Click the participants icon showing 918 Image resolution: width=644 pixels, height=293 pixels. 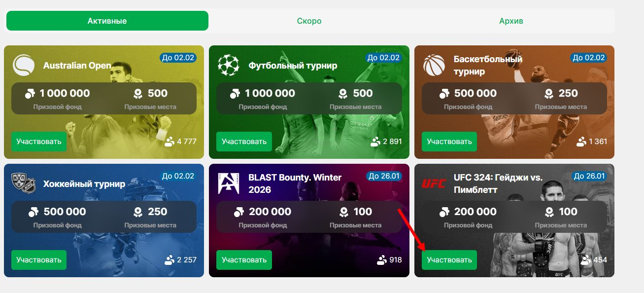pos(382,260)
